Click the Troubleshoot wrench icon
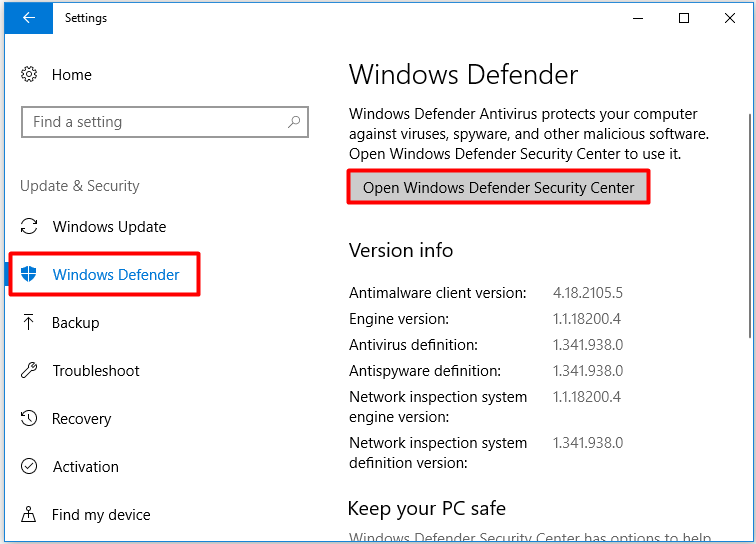This screenshot has height=544, width=756. coord(29,370)
